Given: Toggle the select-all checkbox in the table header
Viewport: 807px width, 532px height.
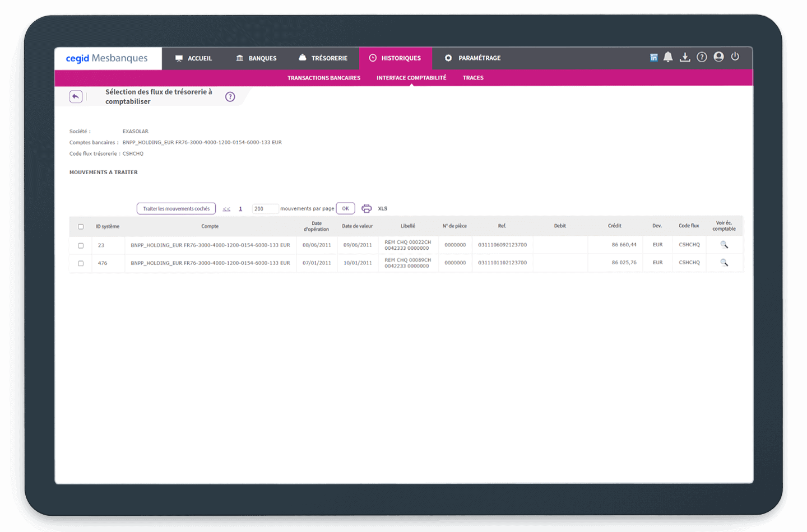Looking at the screenshot, I should pyautogui.click(x=81, y=227).
